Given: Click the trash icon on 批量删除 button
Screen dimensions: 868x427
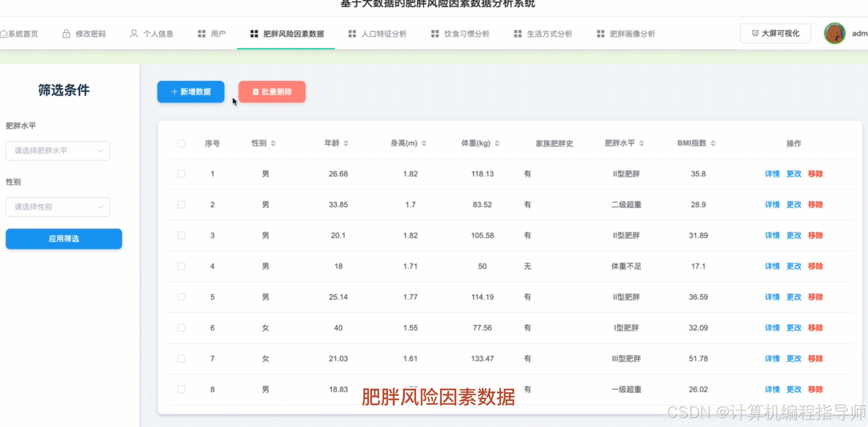Looking at the screenshot, I should click(x=254, y=91).
